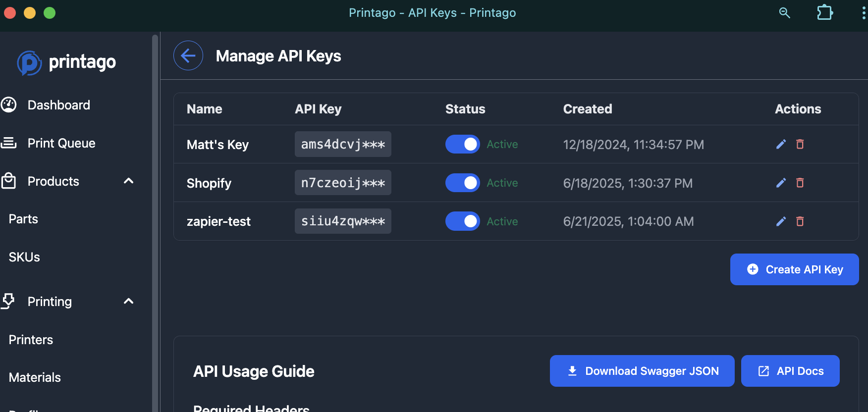868x412 pixels.
Task: Collapse the Printing sidebar section
Action: point(128,302)
